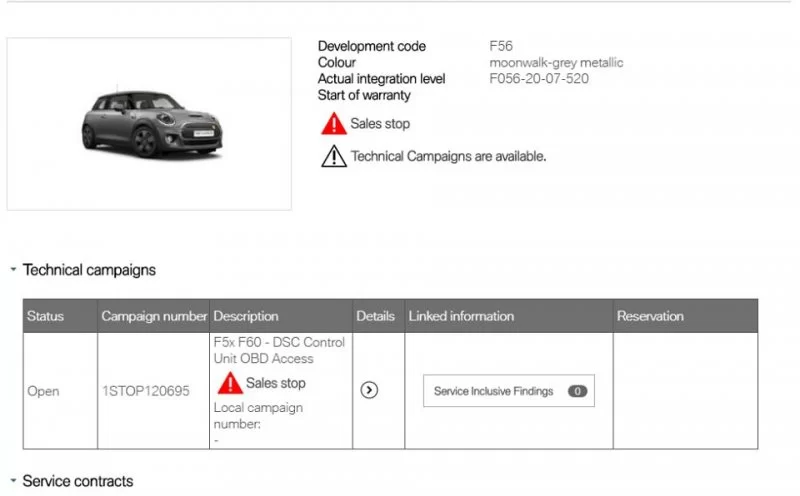Click the MINI car thumbnail image

point(150,124)
